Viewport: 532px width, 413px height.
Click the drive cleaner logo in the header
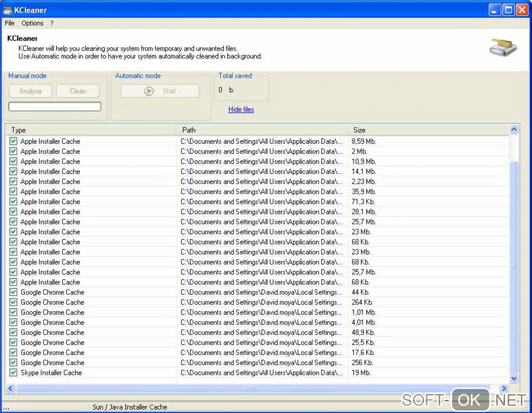point(503,47)
